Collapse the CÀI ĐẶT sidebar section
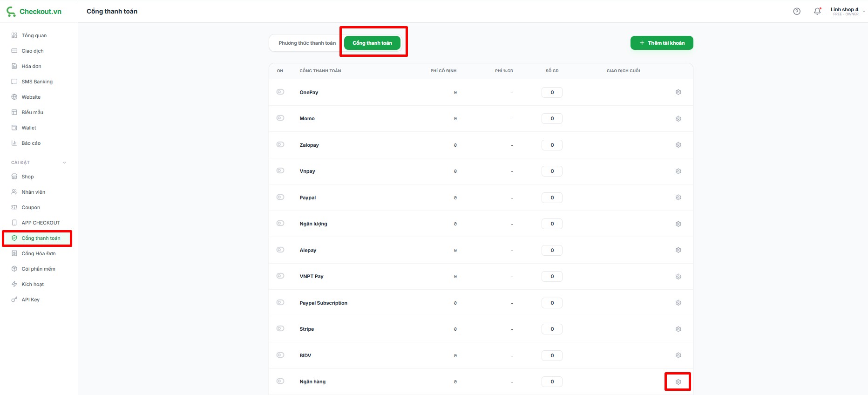 point(64,163)
